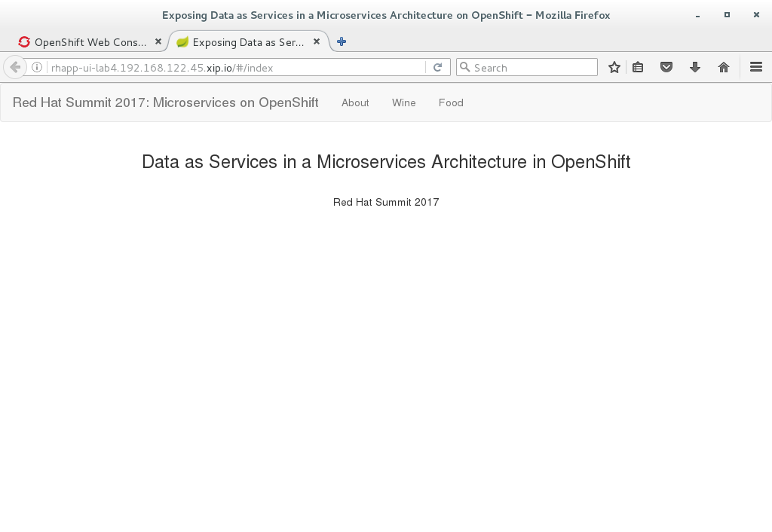Screen dimensions: 772x532
Task: Click the window title bar text
Action: 386,15
